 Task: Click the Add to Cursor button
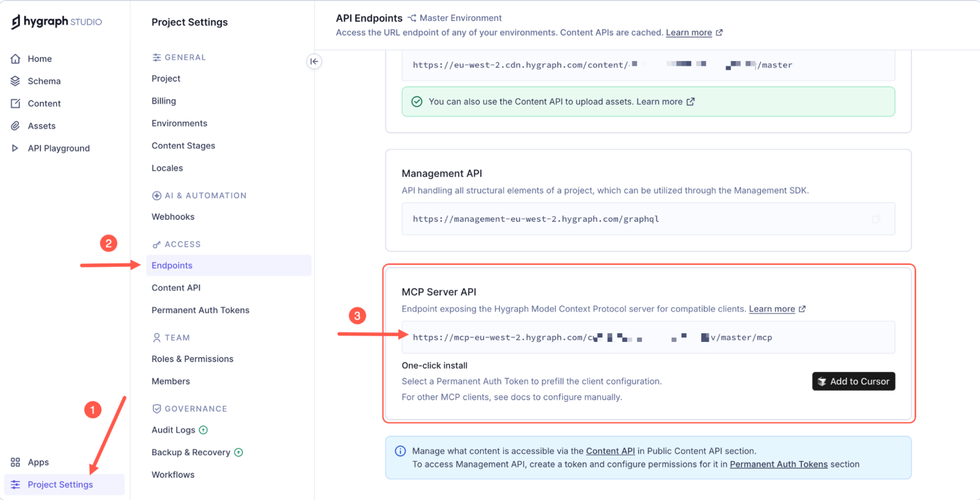point(853,381)
